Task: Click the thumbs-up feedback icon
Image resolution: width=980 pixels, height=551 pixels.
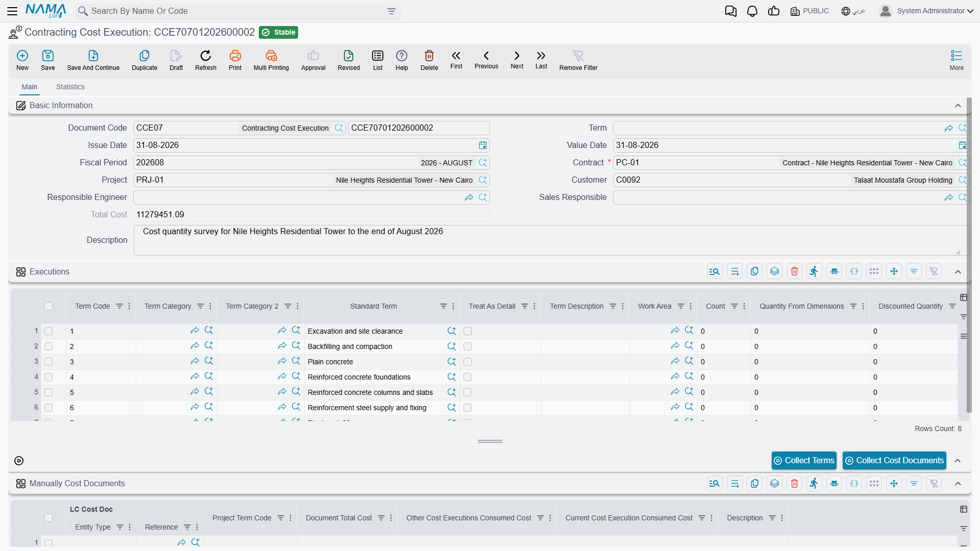Action: pyautogui.click(x=774, y=11)
